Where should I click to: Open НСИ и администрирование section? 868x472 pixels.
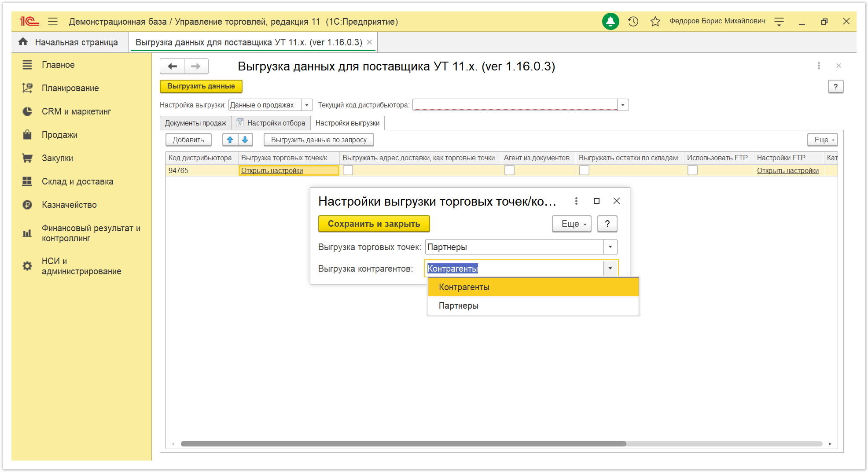tap(81, 266)
